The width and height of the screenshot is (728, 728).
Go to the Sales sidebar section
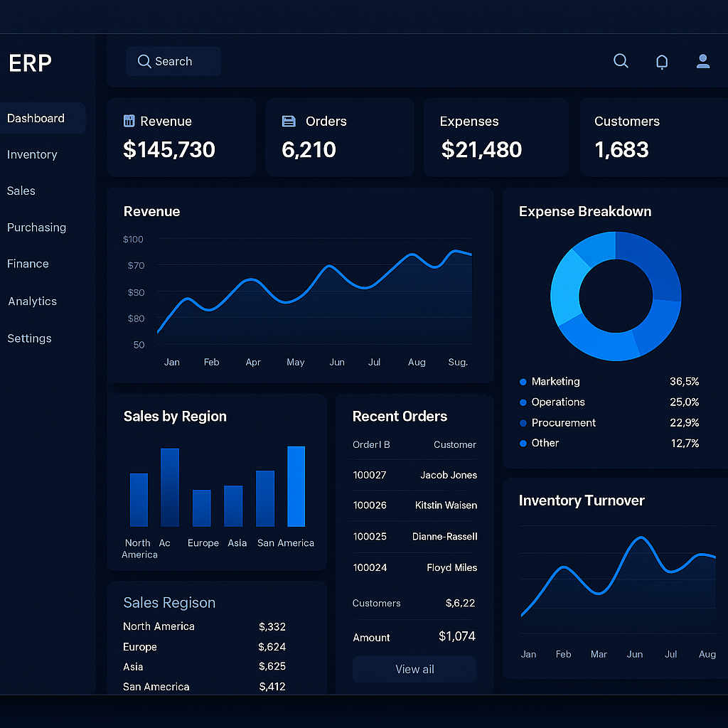coord(21,191)
